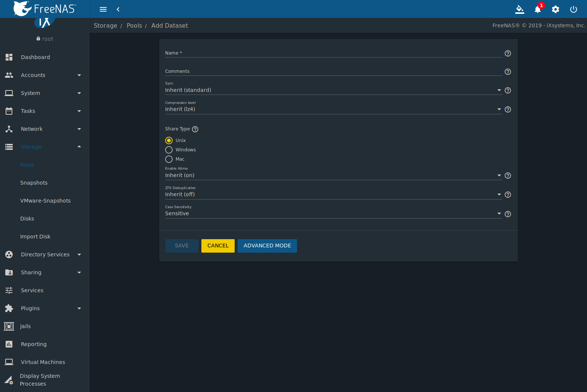Show help for the Sync option
This screenshot has width=587, height=392.
point(508,90)
